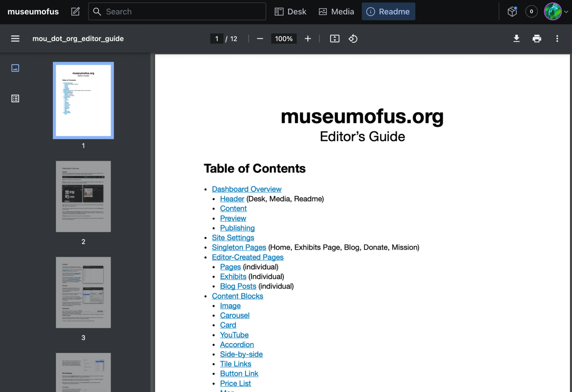Select the compose/edit pencil icon
Viewport: 572px width, 392px height.
point(75,12)
